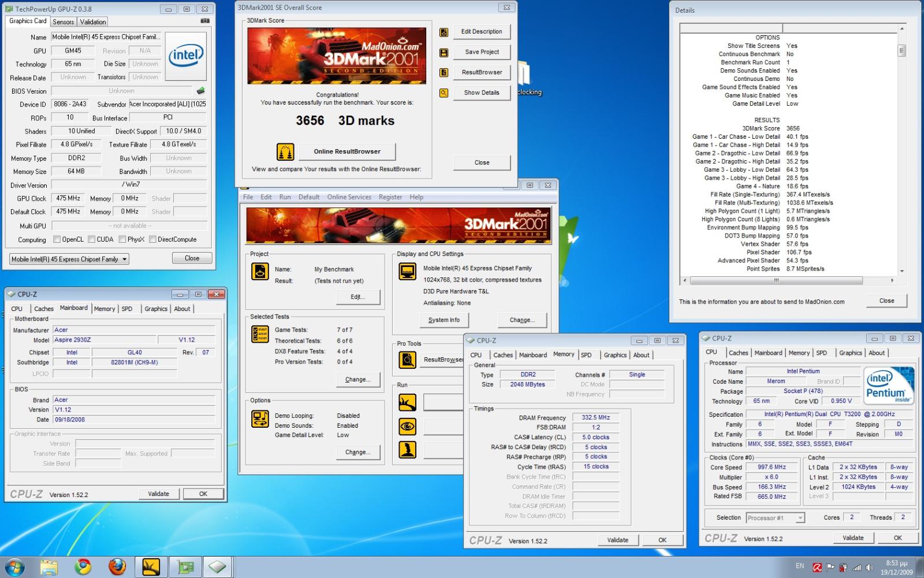Open the Windows Start menu
Viewport: 924px width, 578px height.
pos(14,568)
